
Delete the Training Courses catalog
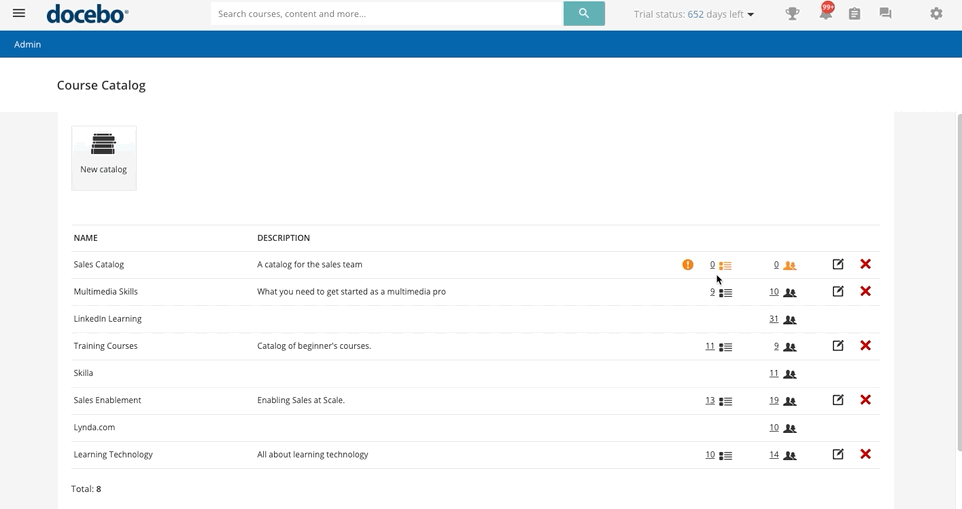pyautogui.click(x=866, y=346)
